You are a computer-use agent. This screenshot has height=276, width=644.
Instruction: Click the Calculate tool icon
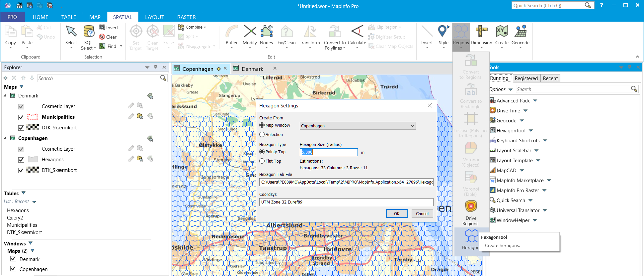[357, 32]
